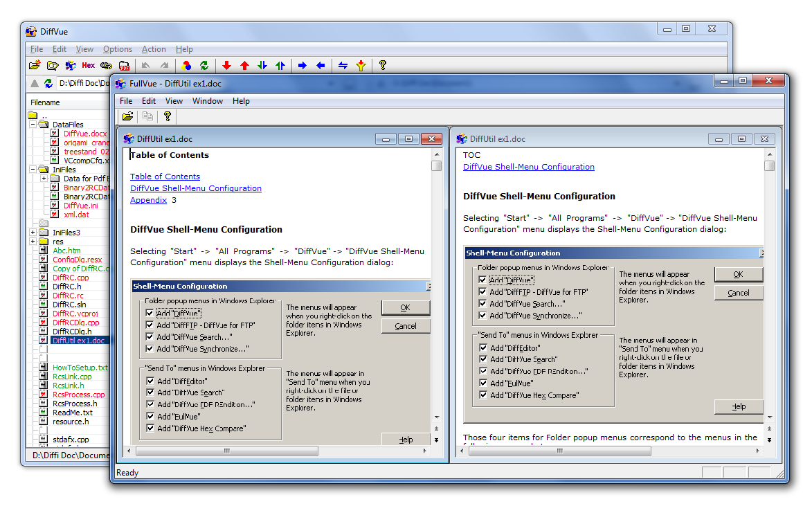Click the DiffVue folder path field
The height and width of the screenshot is (506, 812).
(83, 83)
